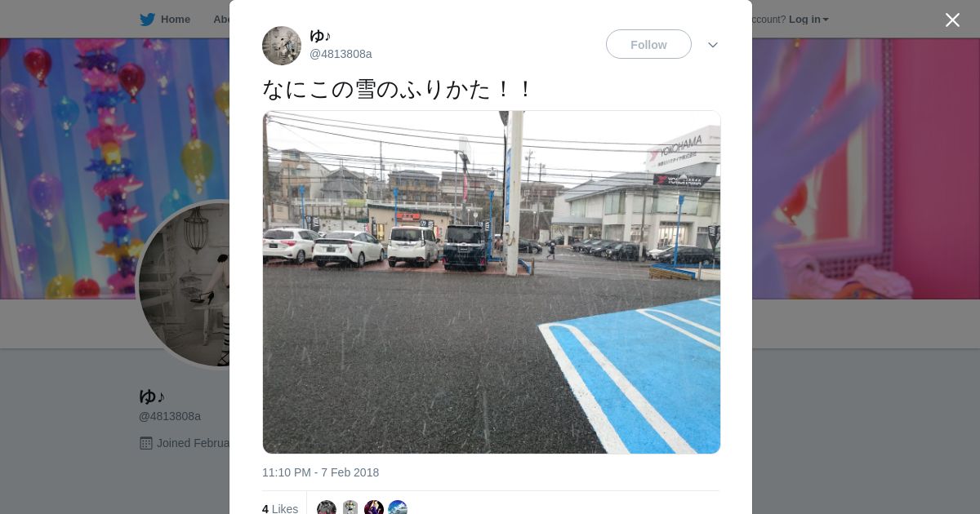The width and height of the screenshot is (980, 514).
Task: Open the third liker's avatar
Action: coord(374,507)
